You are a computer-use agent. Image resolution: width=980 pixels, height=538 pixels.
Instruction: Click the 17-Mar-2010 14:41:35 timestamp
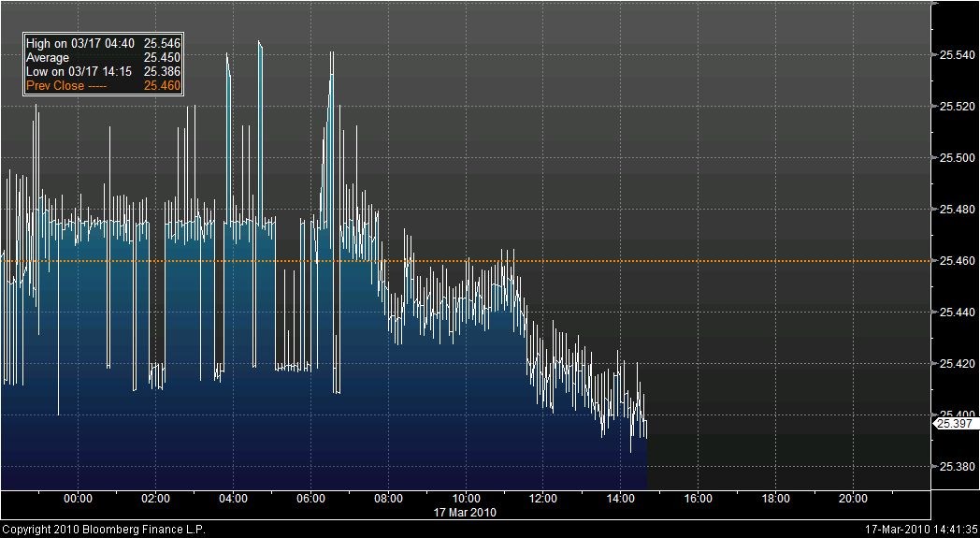tap(919, 530)
